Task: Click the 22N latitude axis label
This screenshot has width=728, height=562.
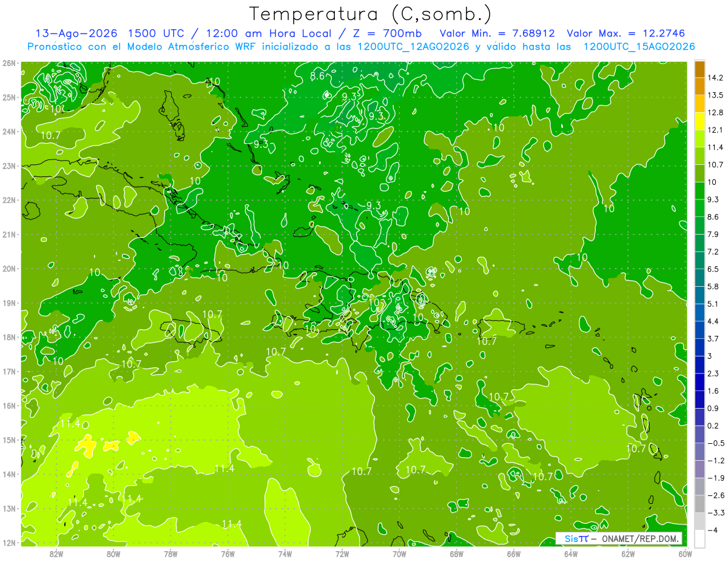Action: [x=8, y=200]
